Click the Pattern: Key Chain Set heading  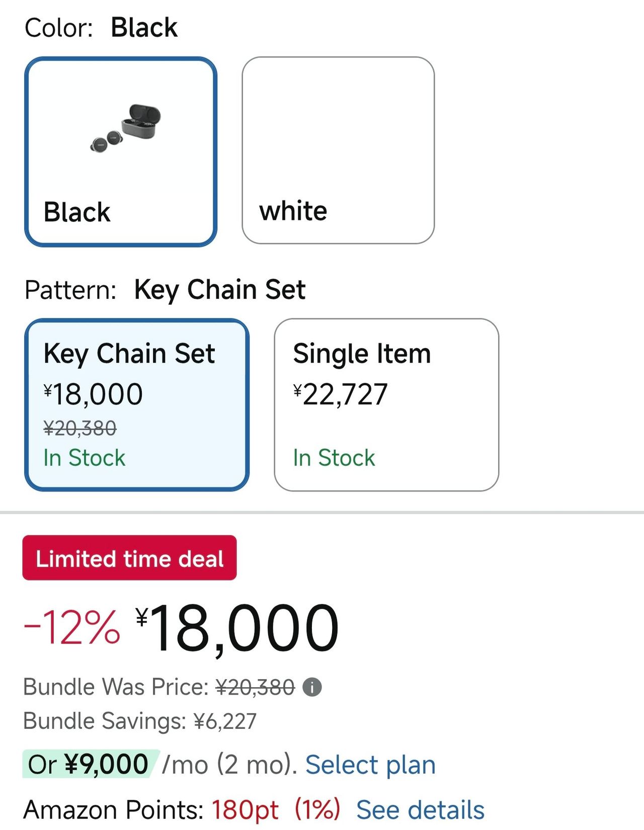point(165,290)
